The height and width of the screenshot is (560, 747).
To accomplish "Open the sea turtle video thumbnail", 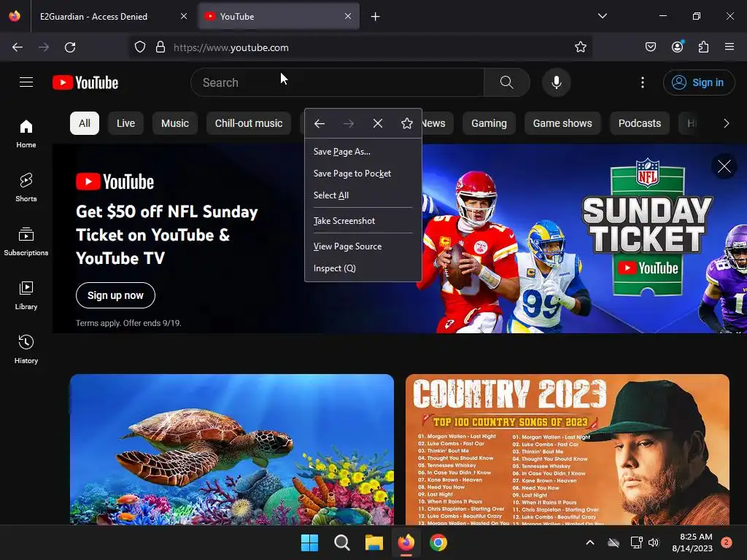I will click(x=232, y=449).
